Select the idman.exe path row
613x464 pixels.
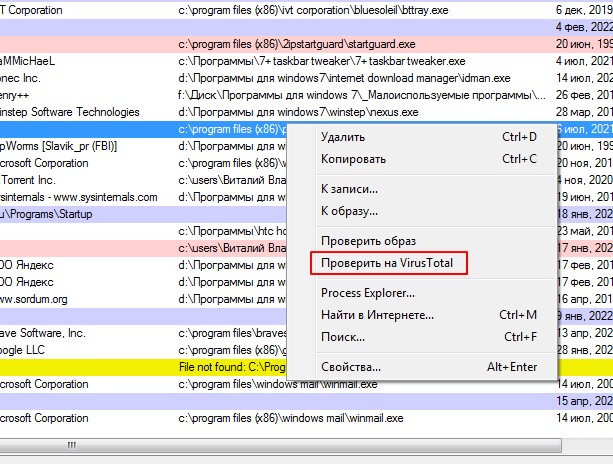[306, 78]
